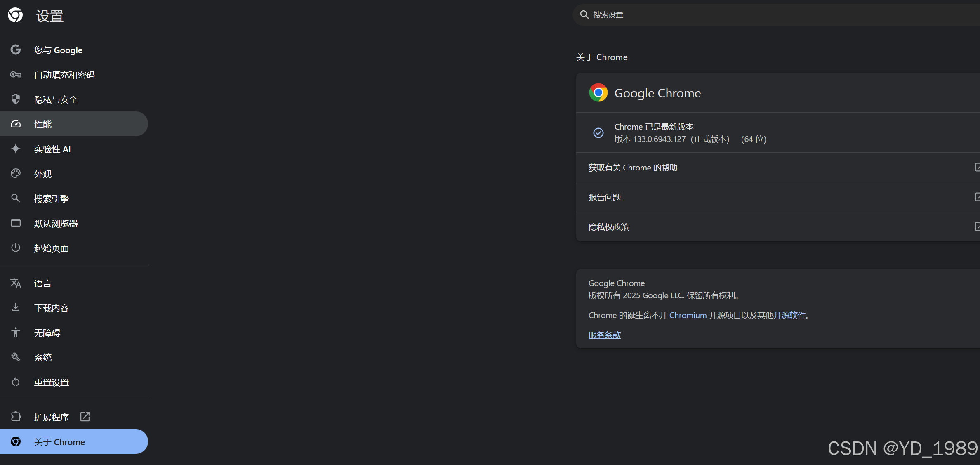Image resolution: width=980 pixels, height=465 pixels.
Task: Select 关于 Chrome sidebar item
Action: tap(74, 441)
